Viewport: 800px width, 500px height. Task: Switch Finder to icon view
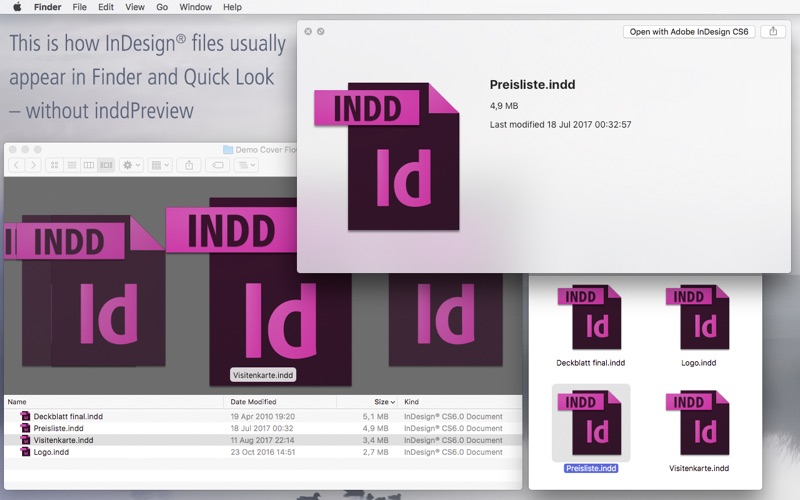[x=54, y=165]
